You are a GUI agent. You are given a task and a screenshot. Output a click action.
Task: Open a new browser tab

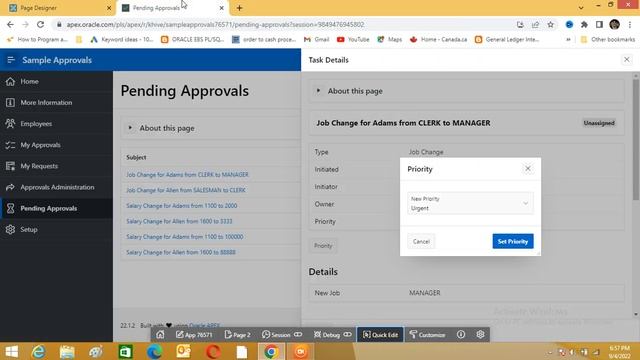tap(240, 8)
